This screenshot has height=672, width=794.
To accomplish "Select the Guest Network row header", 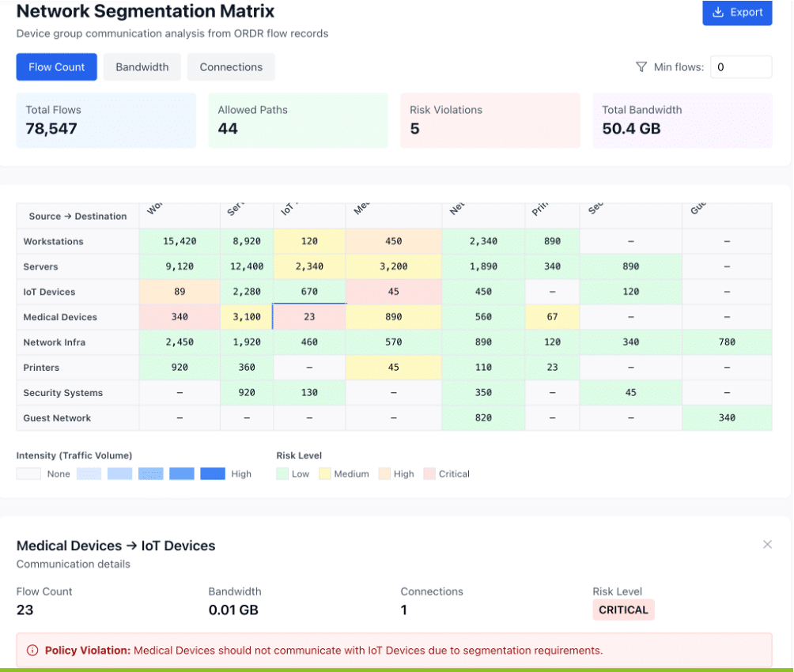I will tap(58, 418).
